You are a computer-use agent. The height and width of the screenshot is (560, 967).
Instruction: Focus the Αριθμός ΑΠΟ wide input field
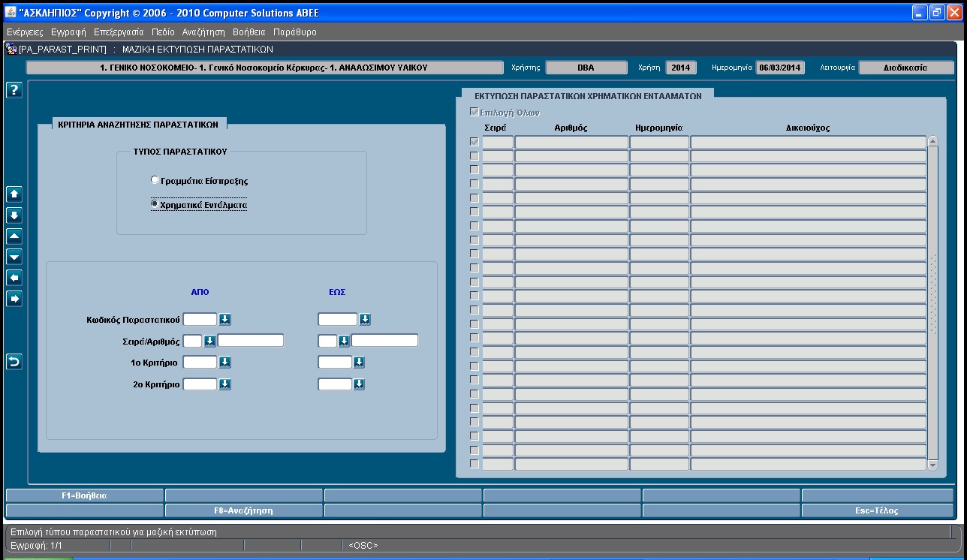click(251, 341)
